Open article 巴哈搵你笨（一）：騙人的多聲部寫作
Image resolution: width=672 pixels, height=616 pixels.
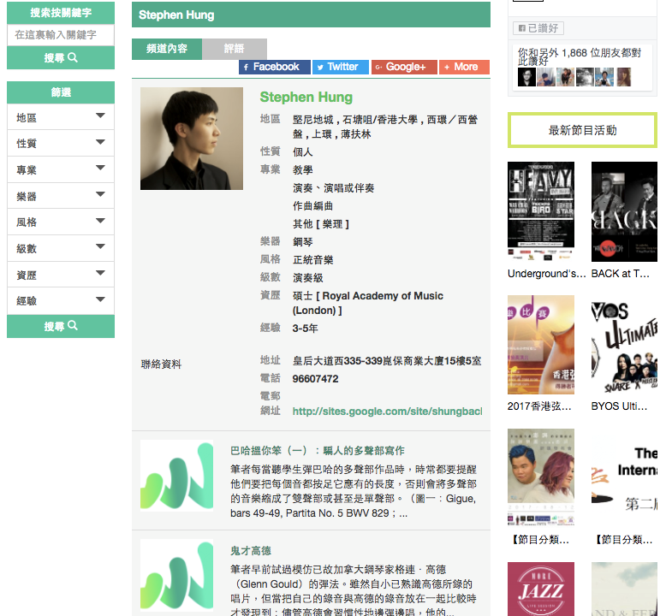(317, 451)
